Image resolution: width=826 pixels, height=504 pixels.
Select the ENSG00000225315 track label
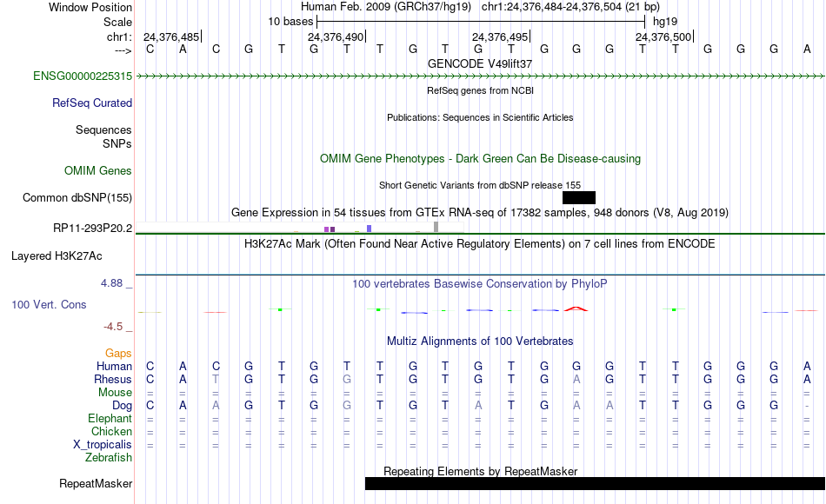click(x=83, y=76)
